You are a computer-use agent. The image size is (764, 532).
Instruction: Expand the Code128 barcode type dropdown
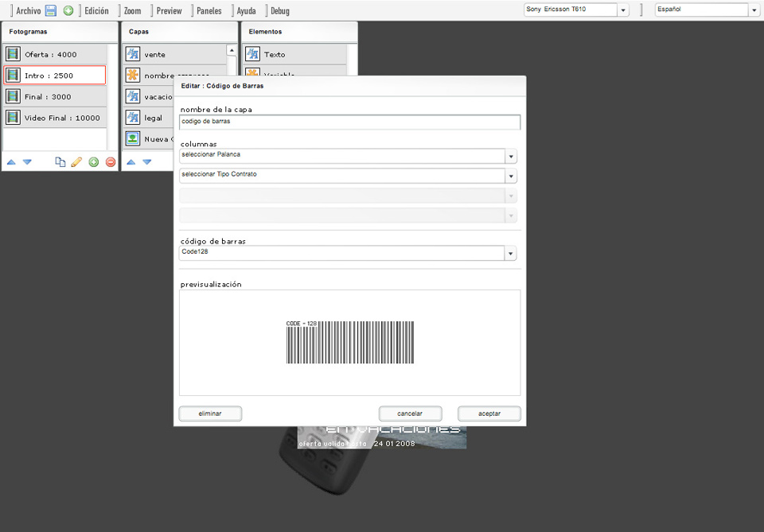pyautogui.click(x=511, y=253)
